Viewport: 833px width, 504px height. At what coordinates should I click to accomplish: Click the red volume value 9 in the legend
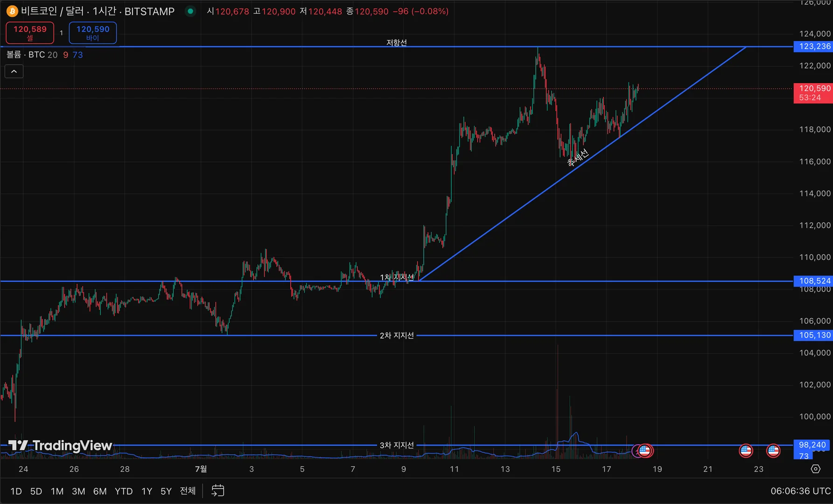pyautogui.click(x=66, y=55)
